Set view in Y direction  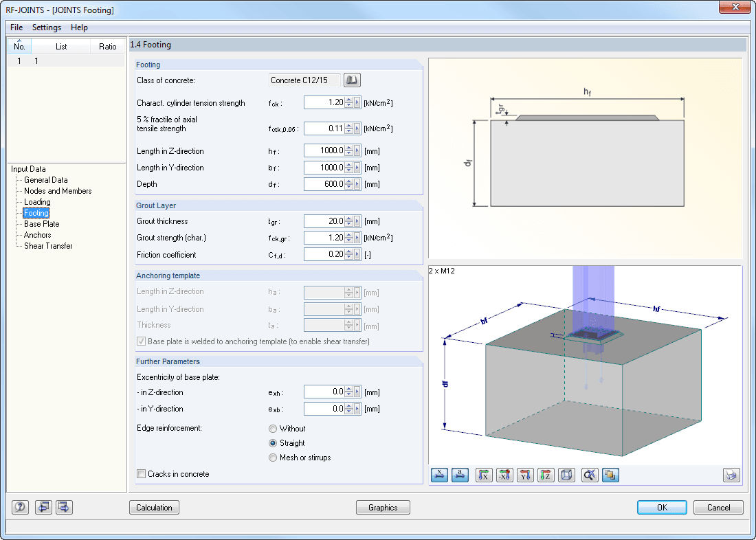click(525, 475)
